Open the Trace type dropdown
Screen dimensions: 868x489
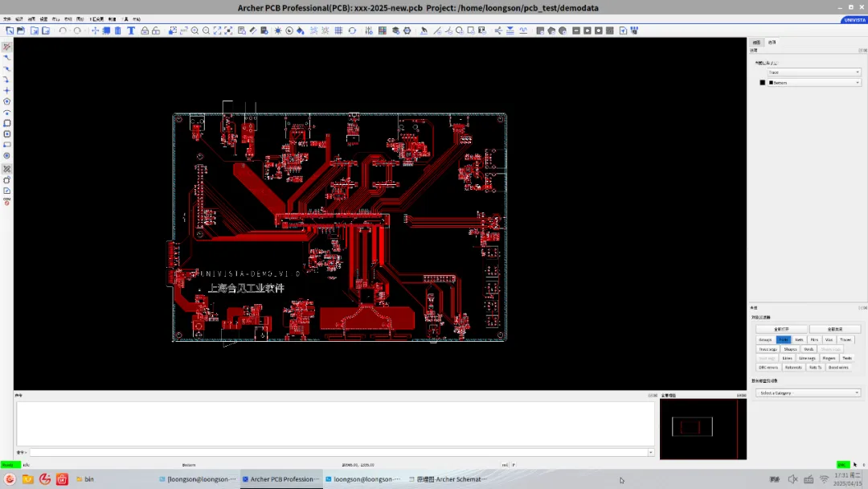(x=814, y=72)
